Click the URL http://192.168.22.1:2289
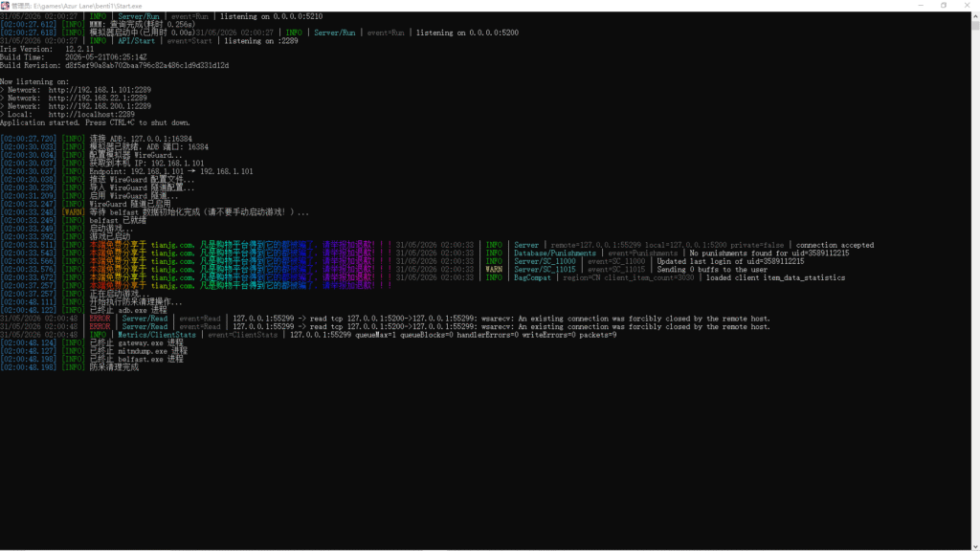Screen dimensions: 980x551 (99, 98)
